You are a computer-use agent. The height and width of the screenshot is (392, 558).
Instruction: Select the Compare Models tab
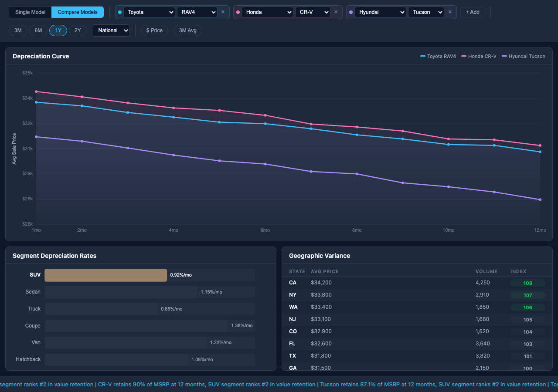pos(77,12)
